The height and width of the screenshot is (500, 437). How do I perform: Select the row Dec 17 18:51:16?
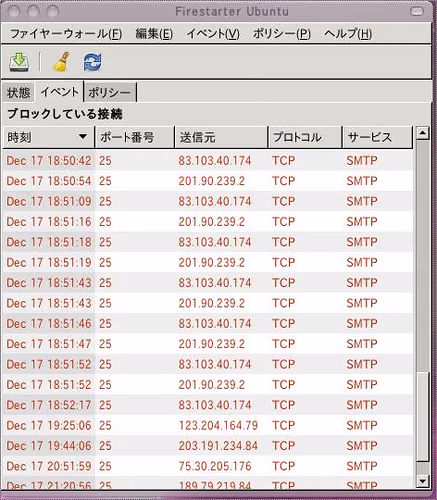(x=208, y=222)
